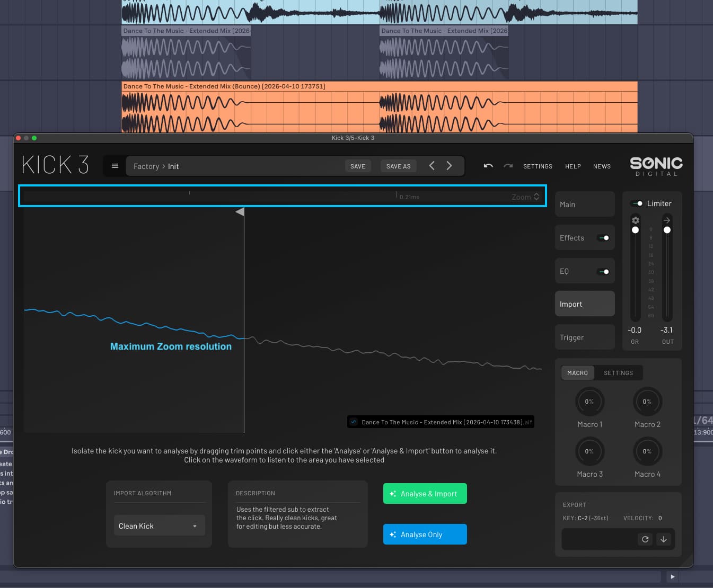713x588 pixels.
Task: Click the undo arrow icon
Action: [x=488, y=166]
